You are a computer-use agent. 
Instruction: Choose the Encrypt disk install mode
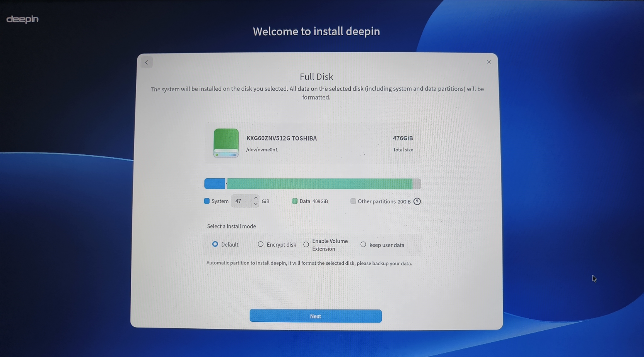261,244
